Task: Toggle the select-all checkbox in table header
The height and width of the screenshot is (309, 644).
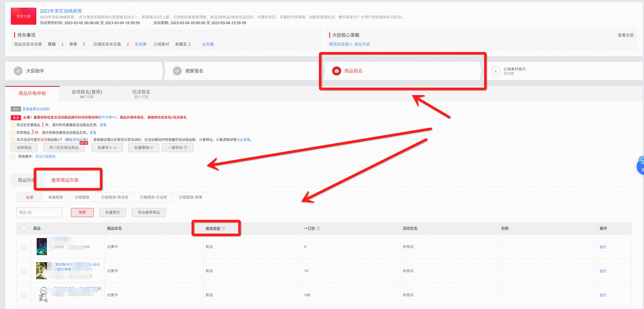Action: 24,228
